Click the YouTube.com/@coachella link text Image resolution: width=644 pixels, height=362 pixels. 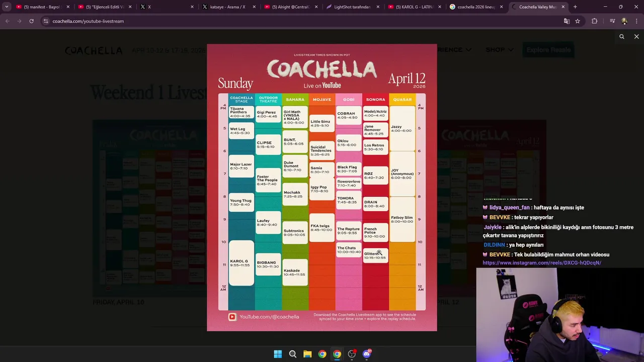click(269, 317)
